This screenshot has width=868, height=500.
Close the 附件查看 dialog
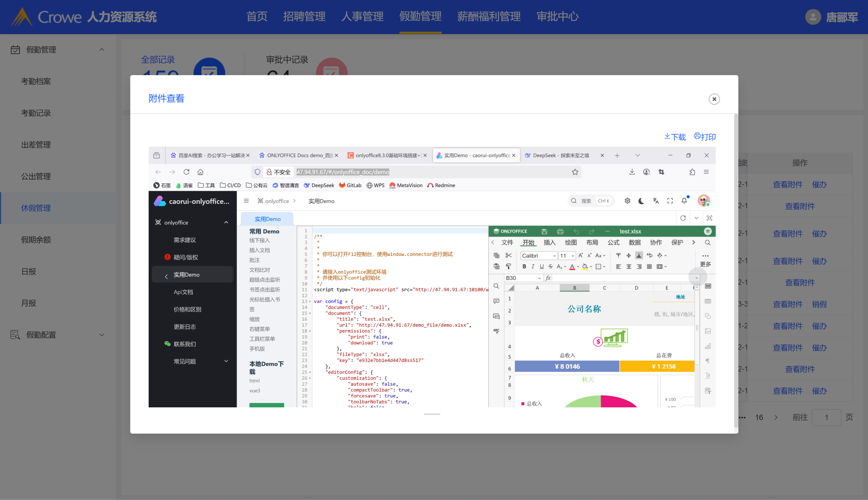pyautogui.click(x=714, y=99)
